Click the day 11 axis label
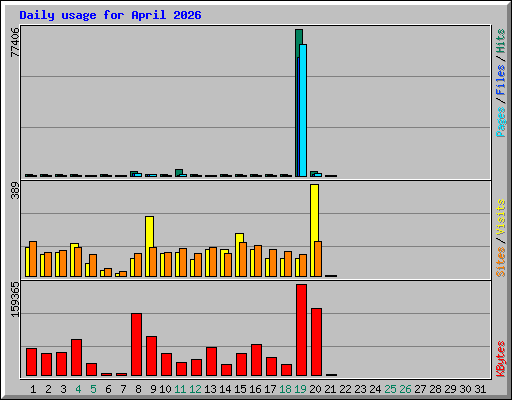 tap(180, 389)
